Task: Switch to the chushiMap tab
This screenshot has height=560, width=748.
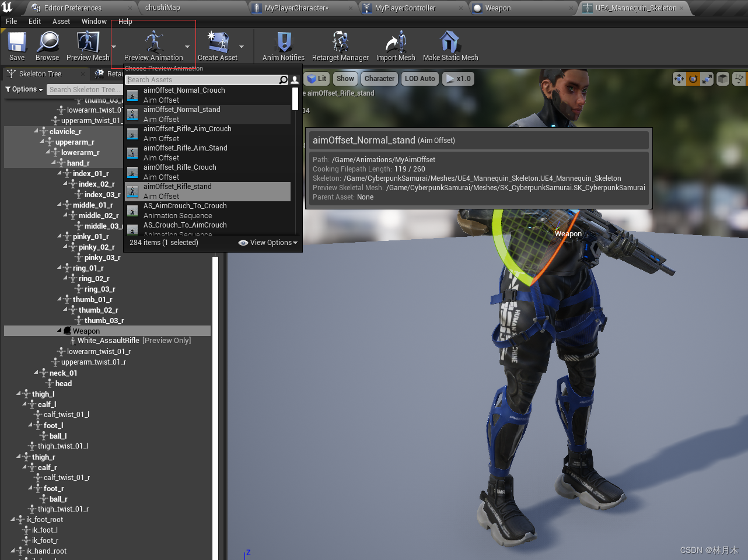Action: [162, 8]
